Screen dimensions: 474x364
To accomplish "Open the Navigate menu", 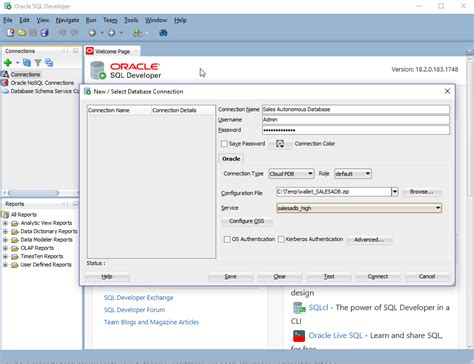I will 67,20.
